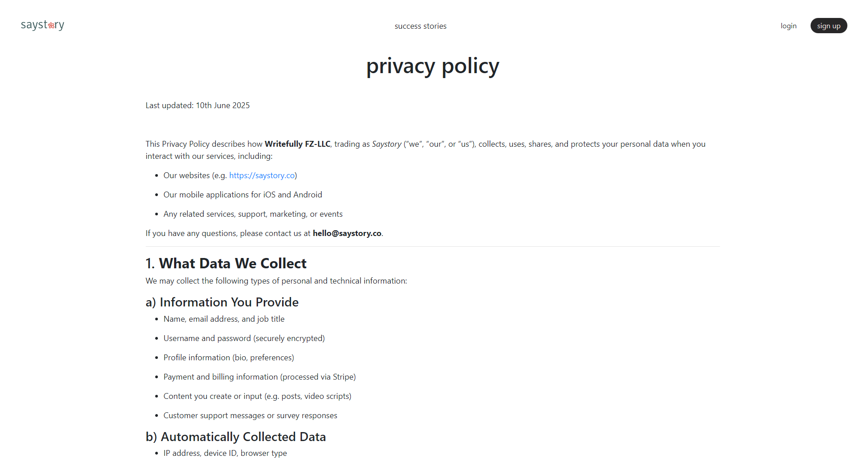Open the https://saystory.co link
Screen dimensions: 868x459
262,175
